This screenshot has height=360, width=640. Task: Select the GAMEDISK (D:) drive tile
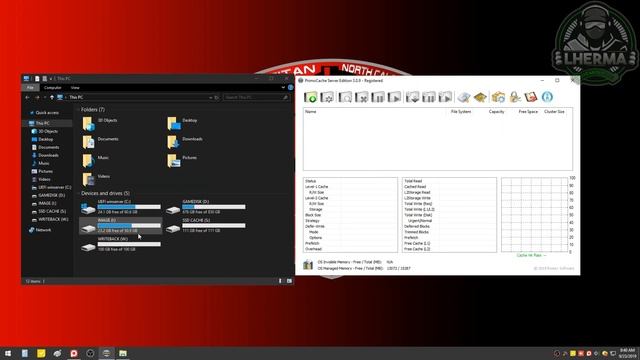(206, 207)
